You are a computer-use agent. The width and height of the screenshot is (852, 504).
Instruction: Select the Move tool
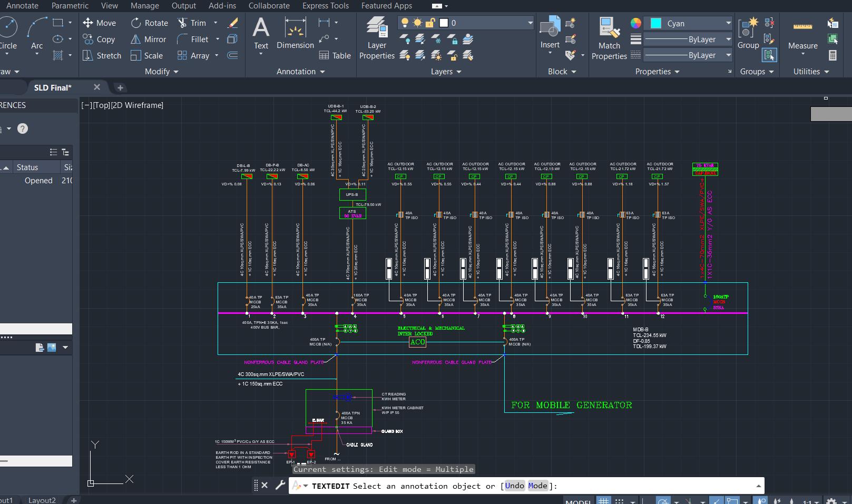(x=99, y=23)
